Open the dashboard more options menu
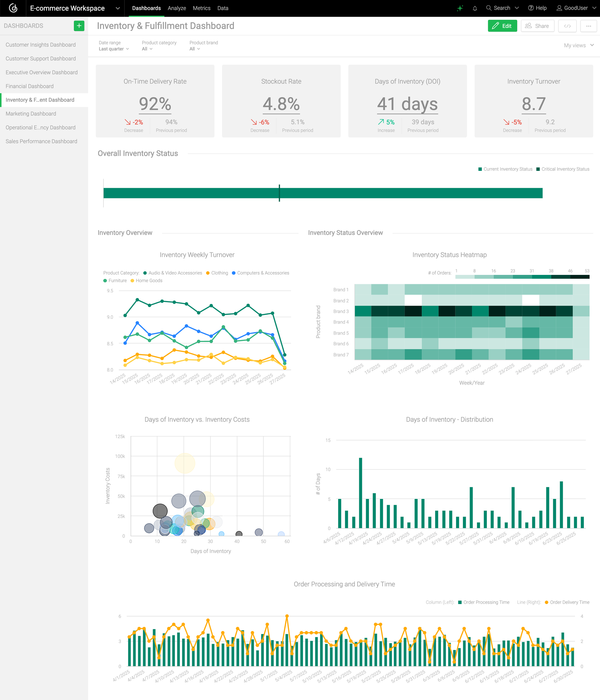Image resolution: width=600 pixels, height=700 pixels. click(x=589, y=26)
